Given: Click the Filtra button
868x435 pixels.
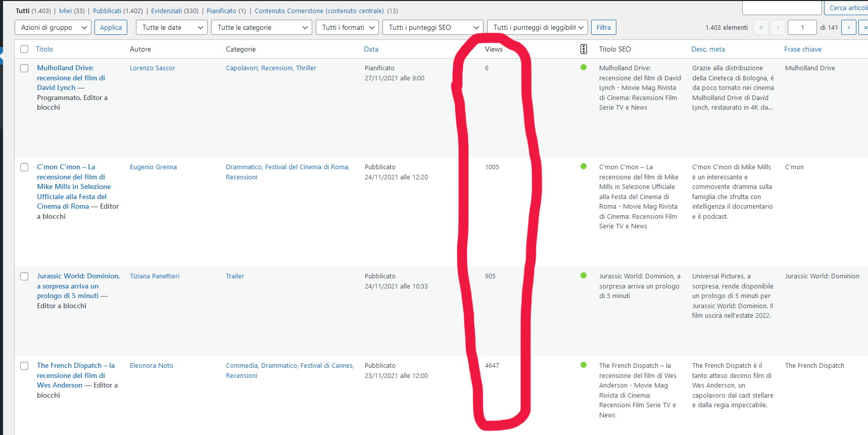Looking at the screenshot, I should click(604, 27).
